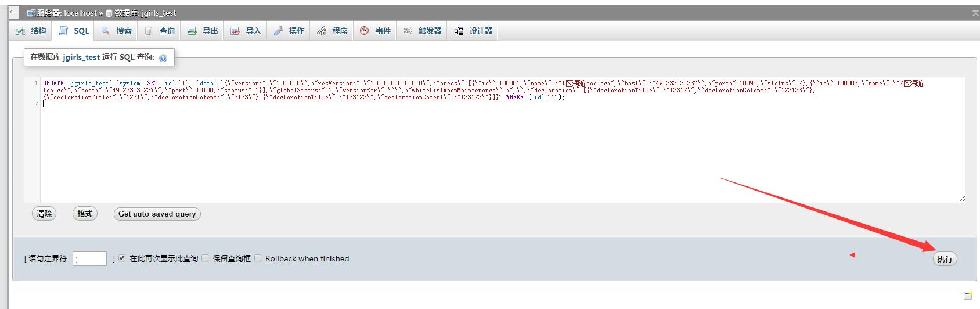
Task: Click the 清除 (Clear) button
Action: click(x=44, y=214)
